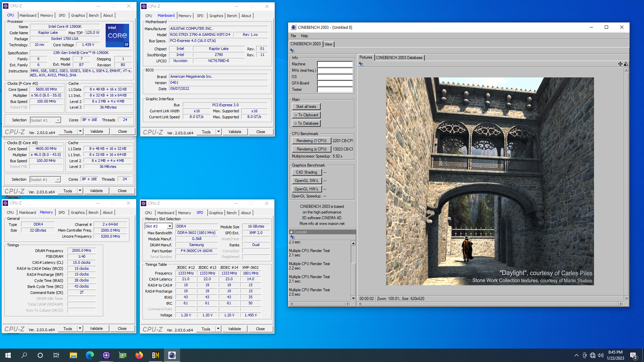Open the notification center
This screenshot has width=644, height=362.
(634, 355)
